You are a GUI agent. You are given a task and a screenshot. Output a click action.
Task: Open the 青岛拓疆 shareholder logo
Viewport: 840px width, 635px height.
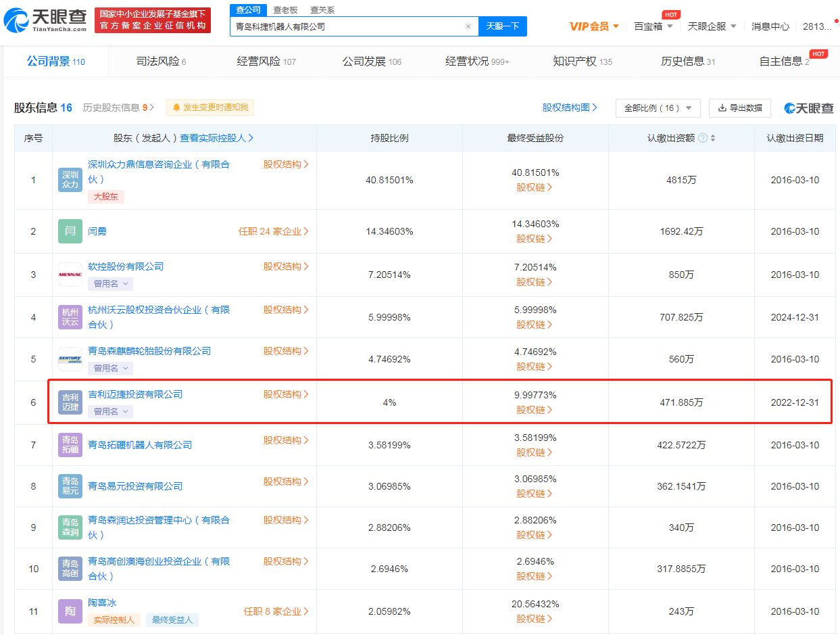point(70,445)
